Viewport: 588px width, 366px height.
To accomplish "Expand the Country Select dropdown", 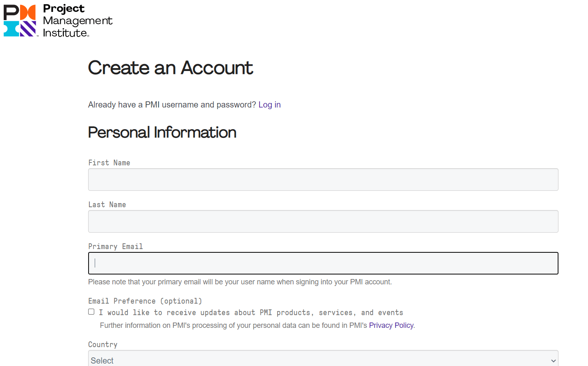I will point(323,359).
